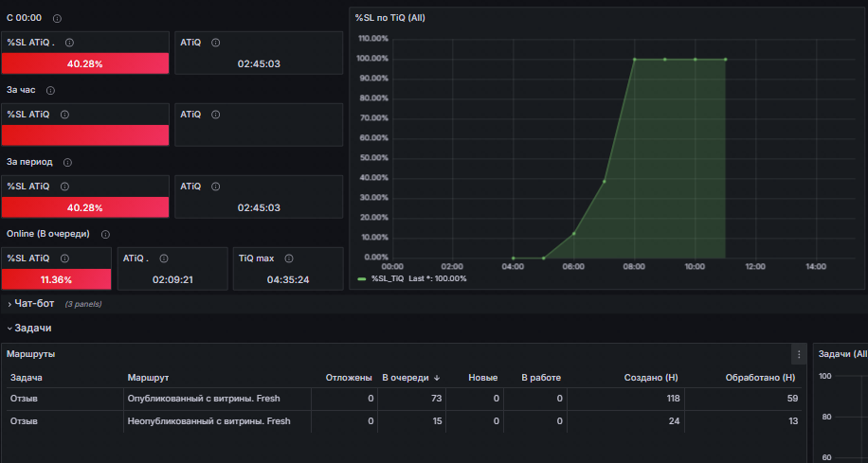Click the 08:00 data point on chart
The image size is (868, 463).
634,60
